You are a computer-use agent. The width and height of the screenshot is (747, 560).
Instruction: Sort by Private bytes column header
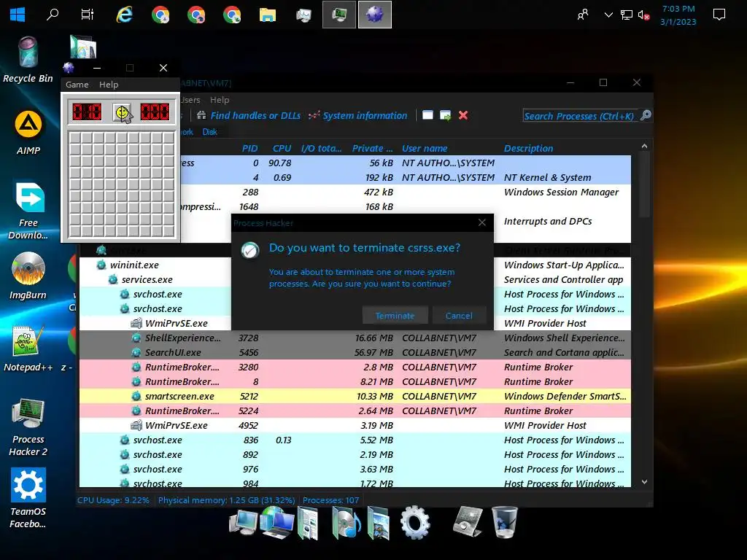372,148
